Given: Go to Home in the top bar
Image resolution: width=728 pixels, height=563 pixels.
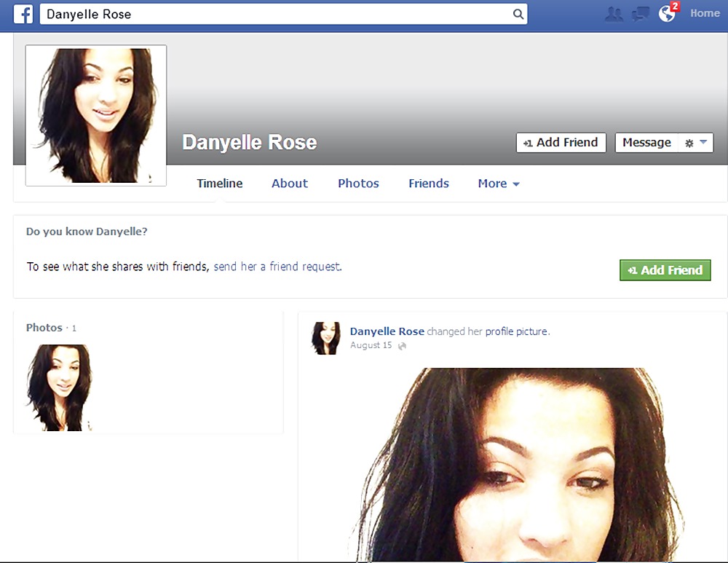Looking at the screenshot, I should 705,13.
